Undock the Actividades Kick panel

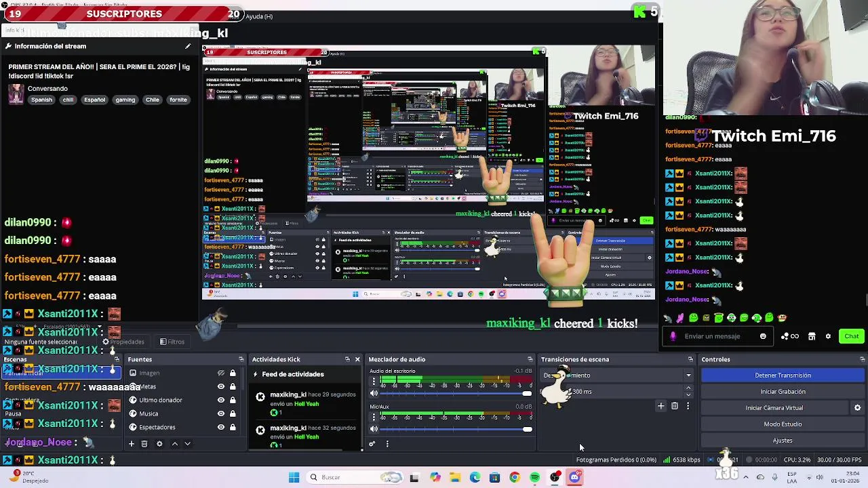(347, 359)
